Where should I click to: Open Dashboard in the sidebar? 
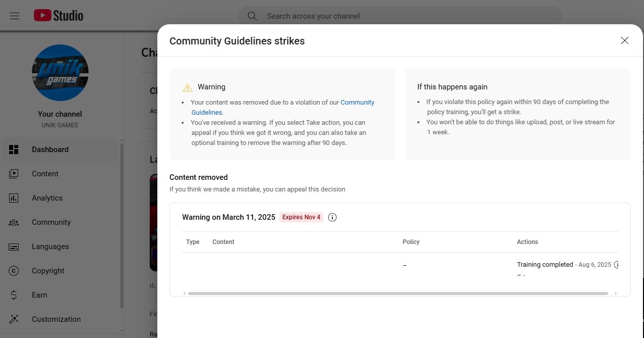pyautogui.click(x=60, y=150)
